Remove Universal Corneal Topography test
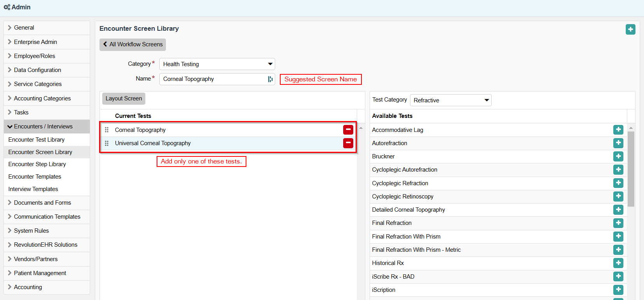This screenshot has width=644, height=300. 348,143
